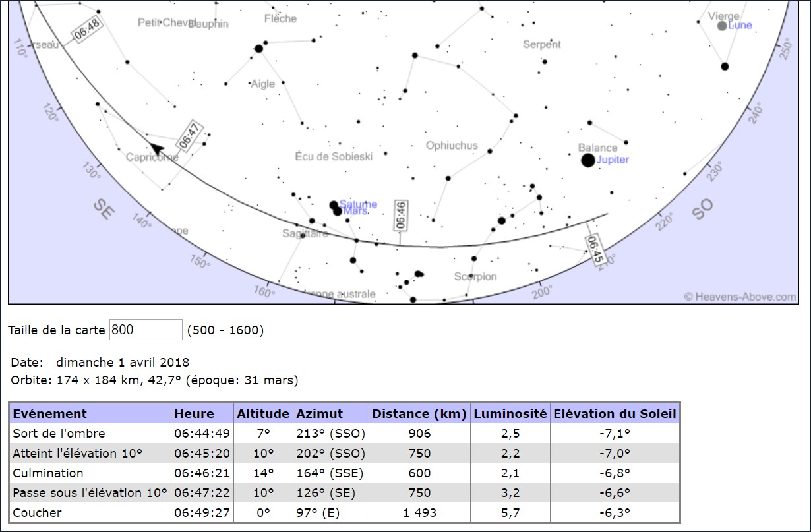The image size is (811, 532).
Task: Click the direction arrowhead on the satellite track
Action: (x=156, y=149)
